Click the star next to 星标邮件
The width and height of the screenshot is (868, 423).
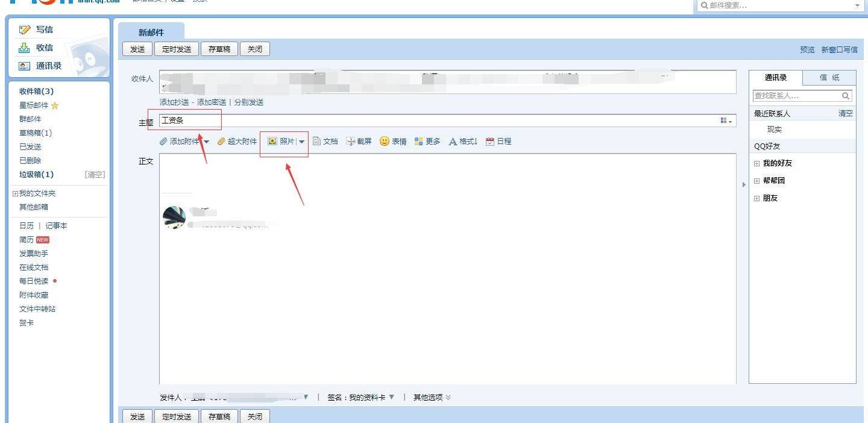55,105
